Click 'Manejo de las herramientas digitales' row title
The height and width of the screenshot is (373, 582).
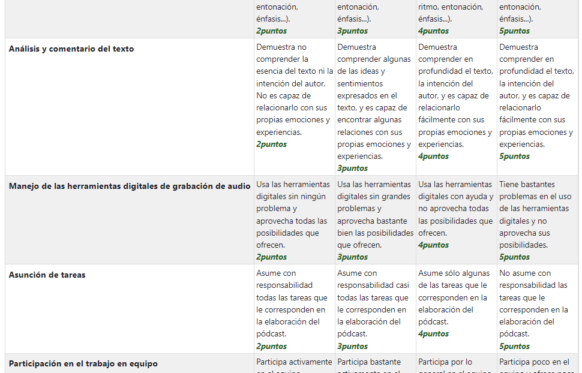pos(130,186)
